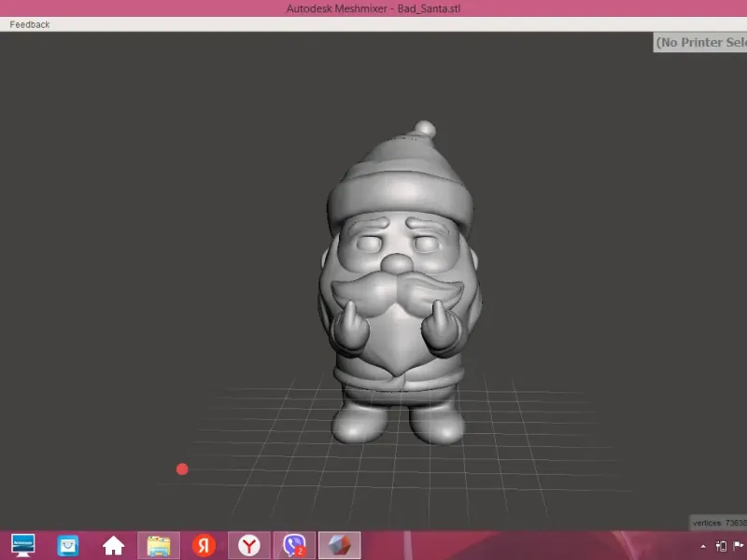Open the Feedback menu

[x=30, y=24]
